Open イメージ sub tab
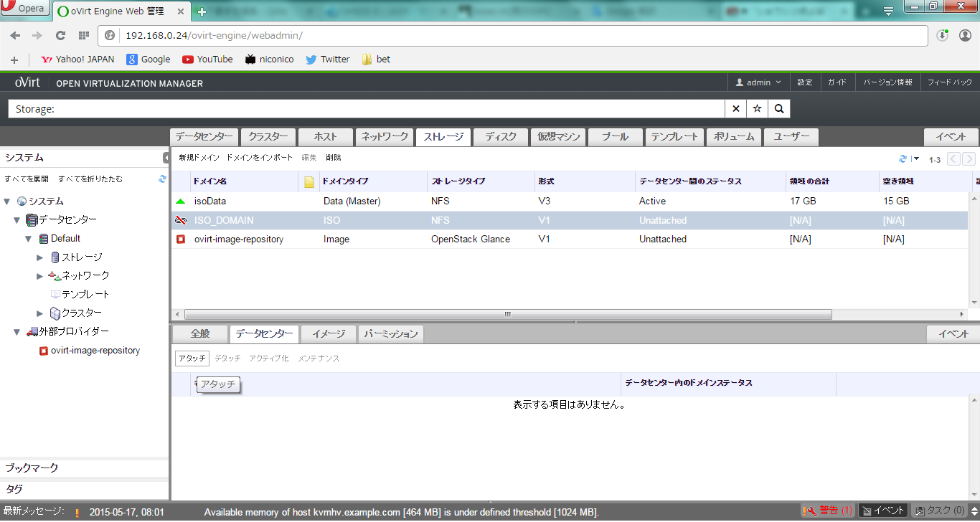 (329, 333)
